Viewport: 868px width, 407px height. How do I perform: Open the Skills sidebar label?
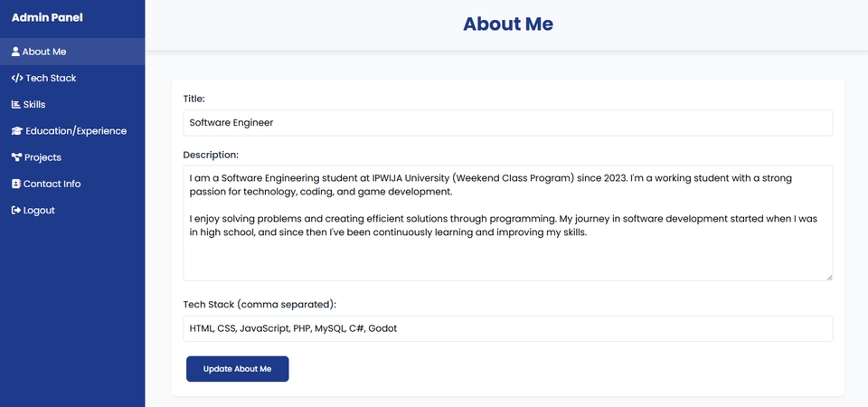coord(34,104)
